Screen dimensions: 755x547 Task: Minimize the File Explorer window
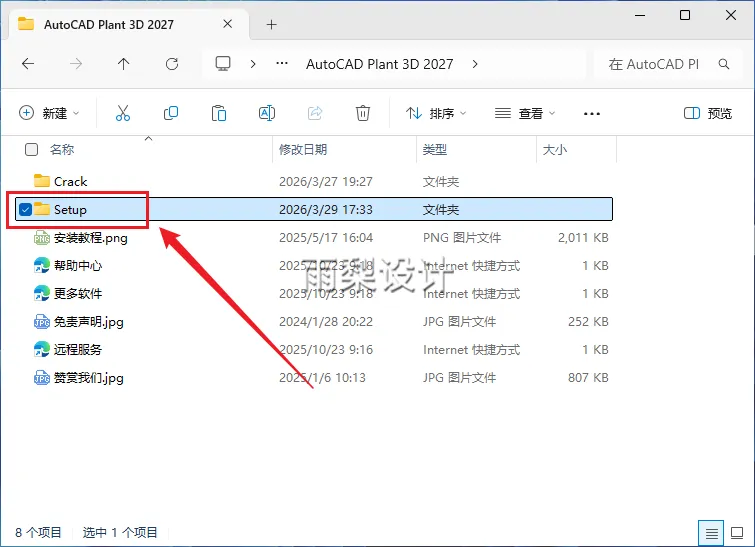[640, 15]
